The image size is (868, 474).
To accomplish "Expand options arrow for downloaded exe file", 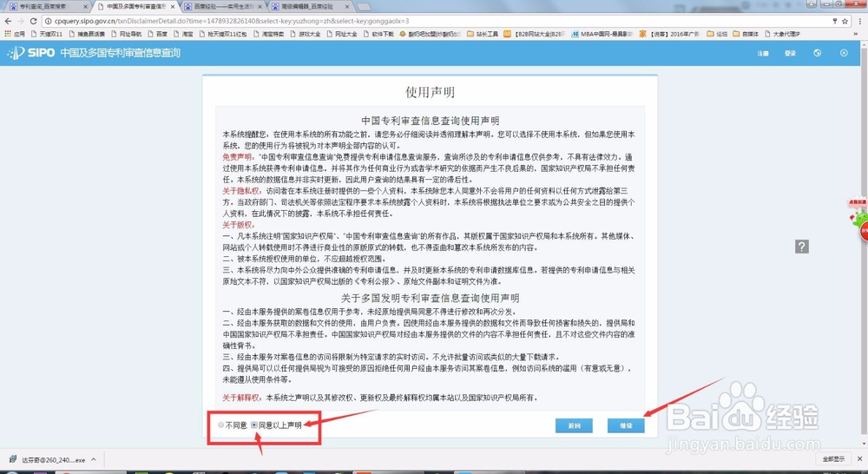I will (x=94, y=459).
